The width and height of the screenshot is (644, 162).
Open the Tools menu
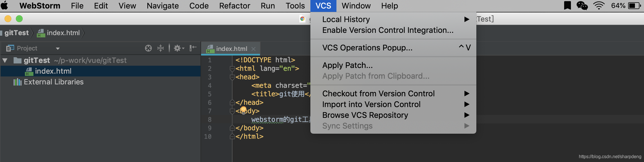click(295, 6)
